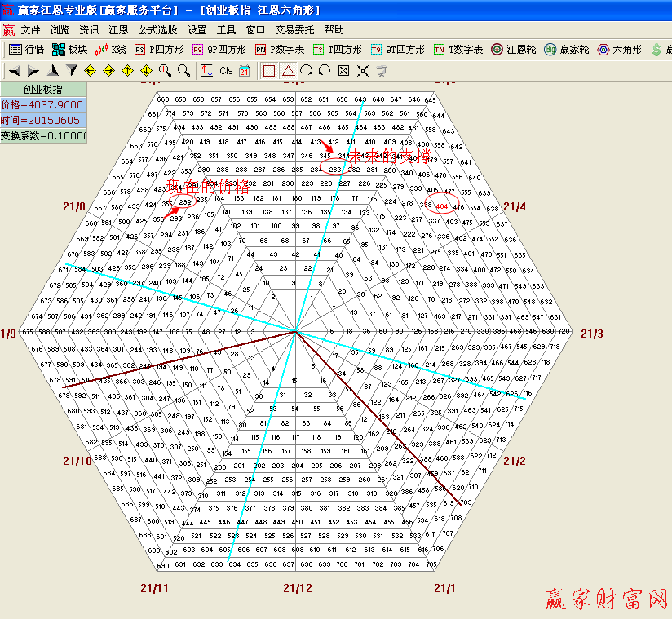The width and height of the screenshot is (672, 619).
Task: Open the 文件 (File) menu
Action: click(x=30, y=29)
